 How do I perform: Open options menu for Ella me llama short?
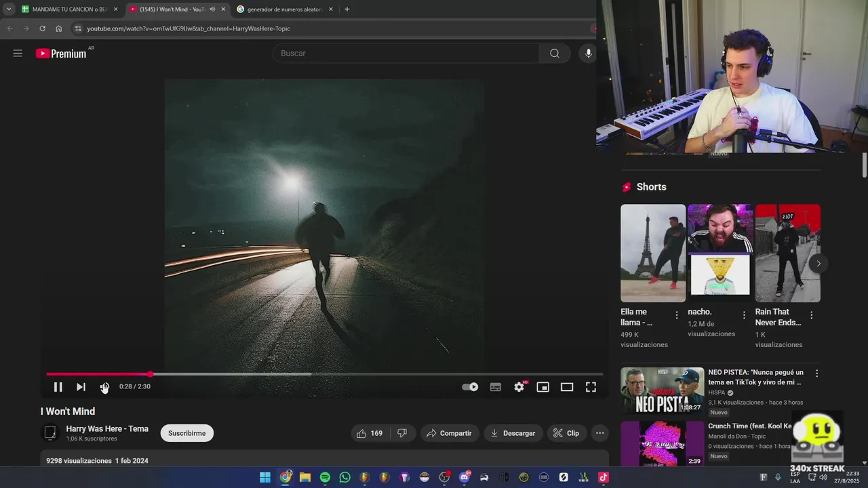click(x=676, y=315)
